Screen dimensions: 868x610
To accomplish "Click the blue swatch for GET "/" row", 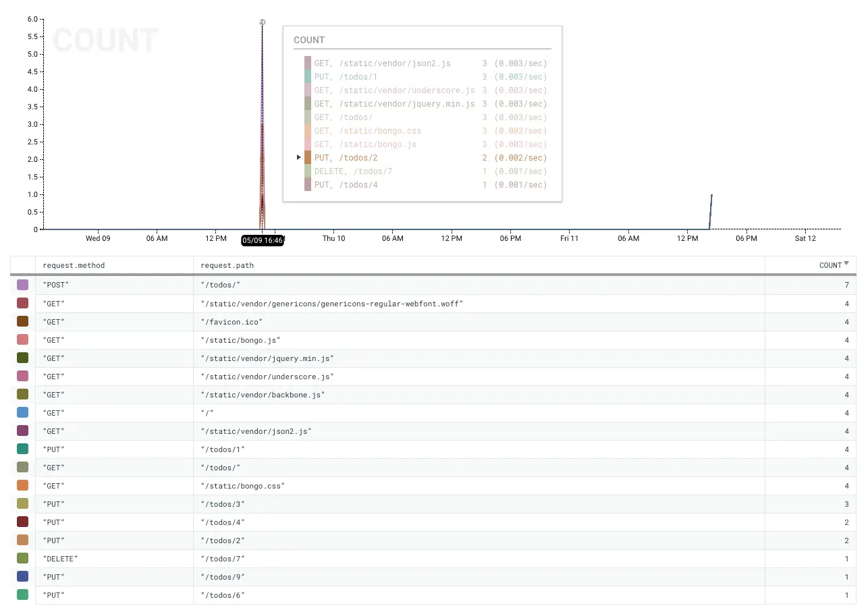I will 22,412.
